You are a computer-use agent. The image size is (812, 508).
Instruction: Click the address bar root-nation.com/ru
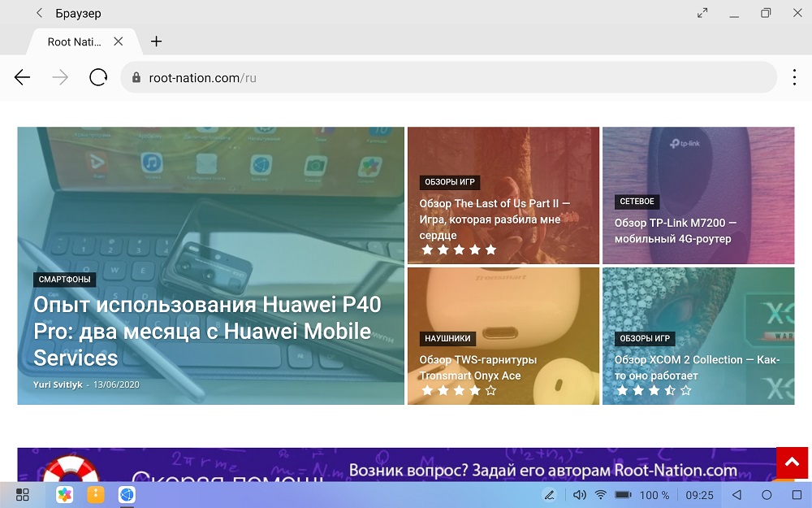point(448,78)
